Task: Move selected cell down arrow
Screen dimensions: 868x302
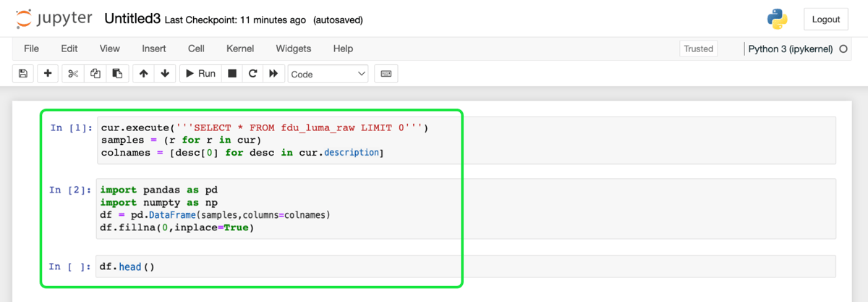Action: point(165,73)
